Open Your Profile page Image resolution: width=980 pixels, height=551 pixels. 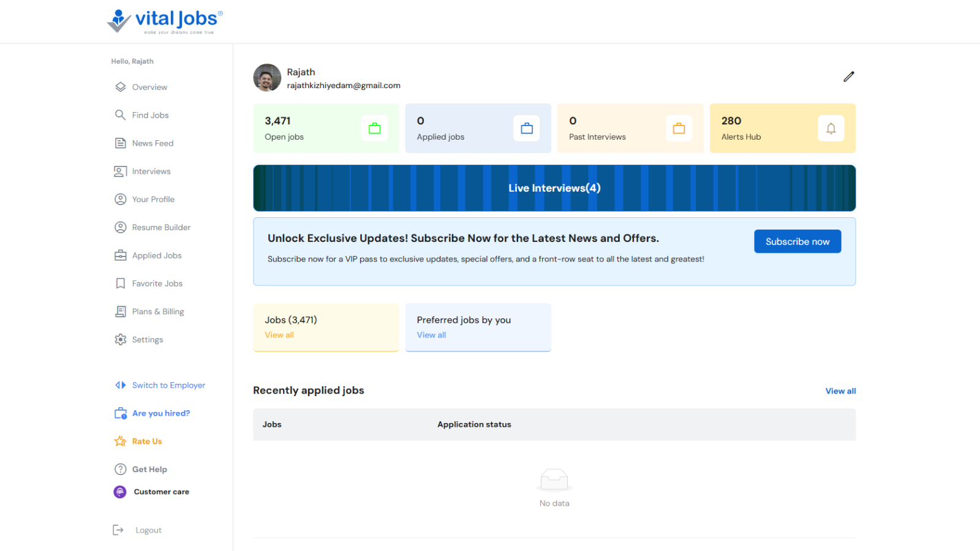[x=153, y=199]
